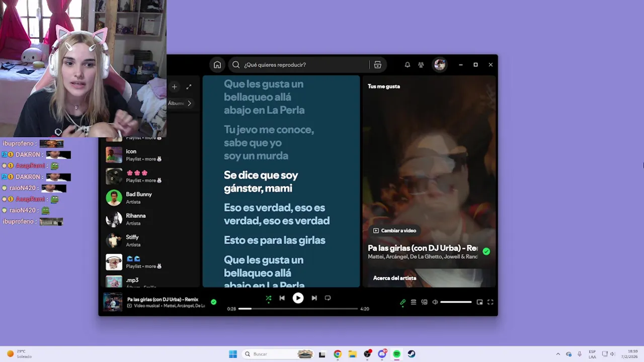Open Connect to a device icon
The height and width of the screenshot is (362, 644).
[424, 302]
